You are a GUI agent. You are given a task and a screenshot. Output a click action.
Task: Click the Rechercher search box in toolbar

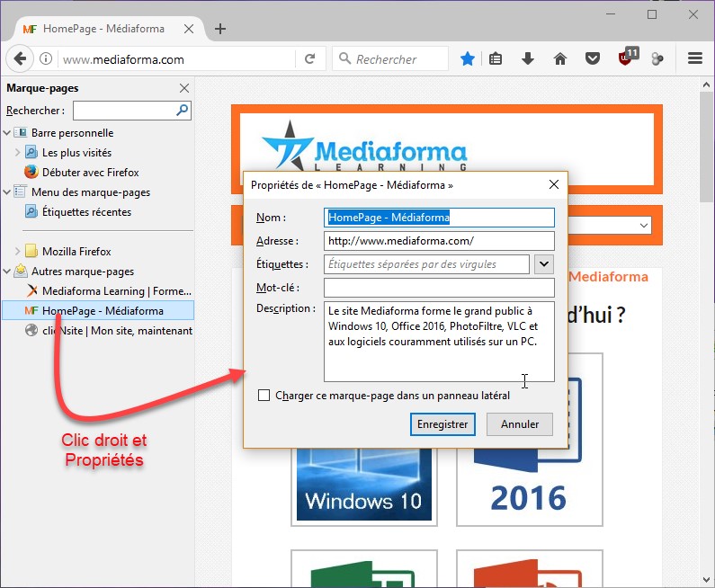coord(390,58)
